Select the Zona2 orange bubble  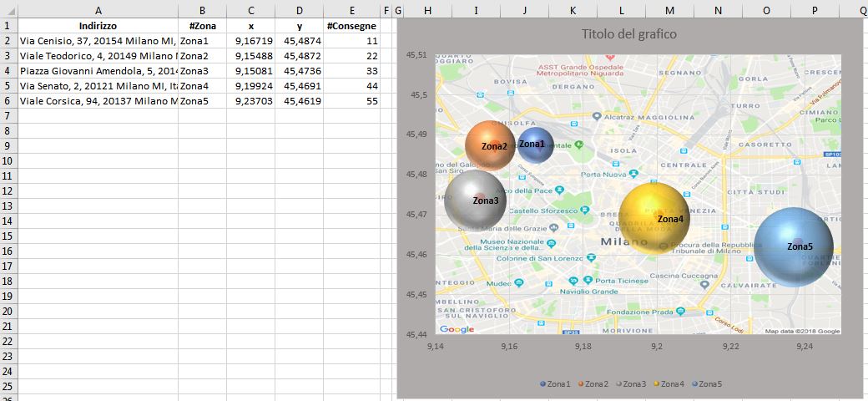coord(490,145)
